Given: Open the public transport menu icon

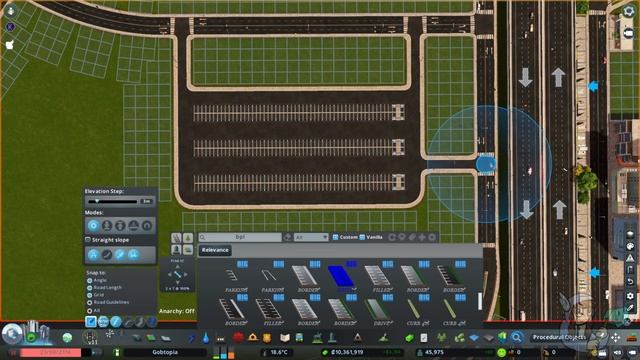Looking at the screenshot, I should coord(299,338).
